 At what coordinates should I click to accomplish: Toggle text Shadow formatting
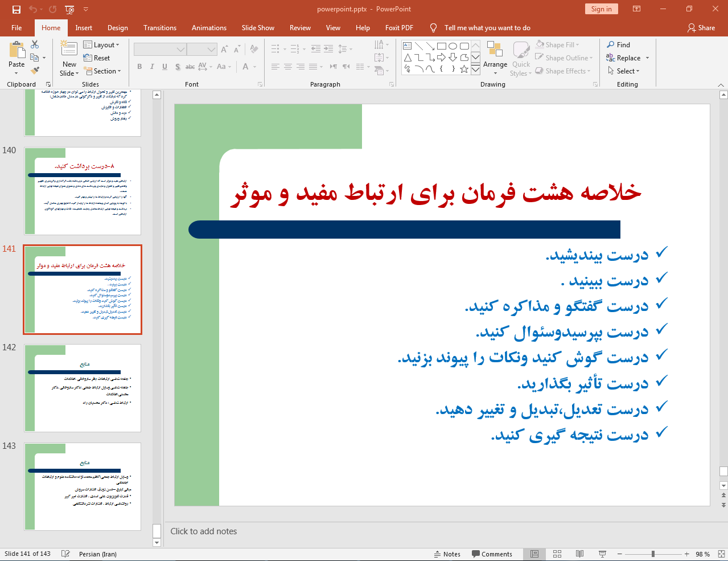coord(178,67)
